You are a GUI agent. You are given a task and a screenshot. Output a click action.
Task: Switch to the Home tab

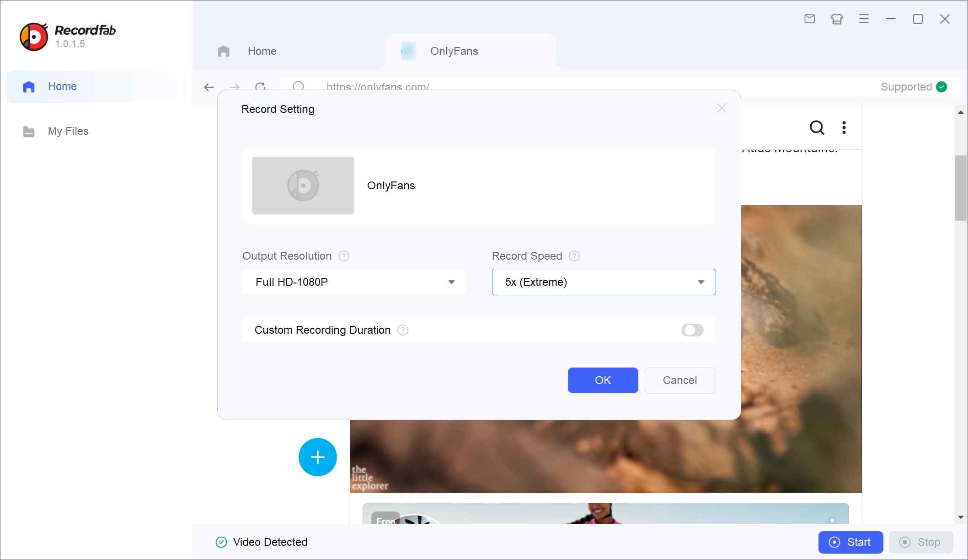(262, 51)
